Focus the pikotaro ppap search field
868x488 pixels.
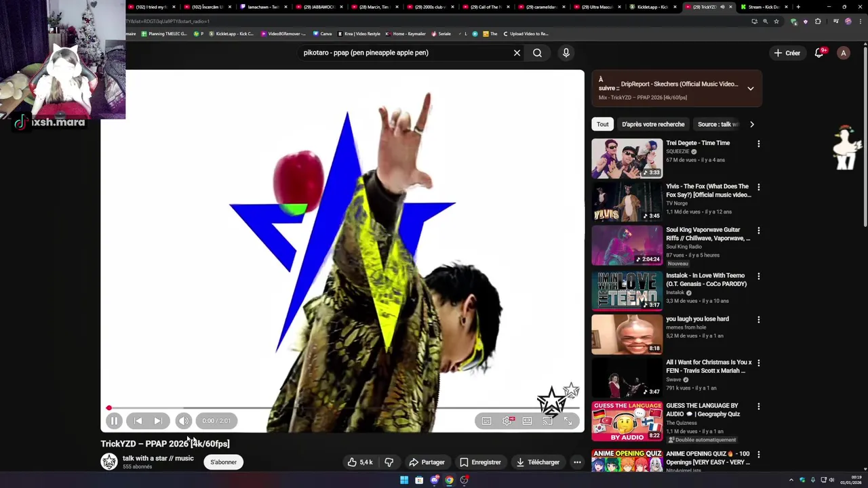(403, 53)
